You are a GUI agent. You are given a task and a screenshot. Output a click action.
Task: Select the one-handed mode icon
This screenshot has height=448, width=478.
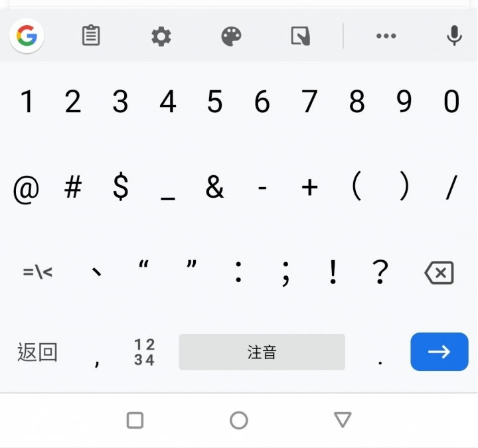[x=301, y=37]
